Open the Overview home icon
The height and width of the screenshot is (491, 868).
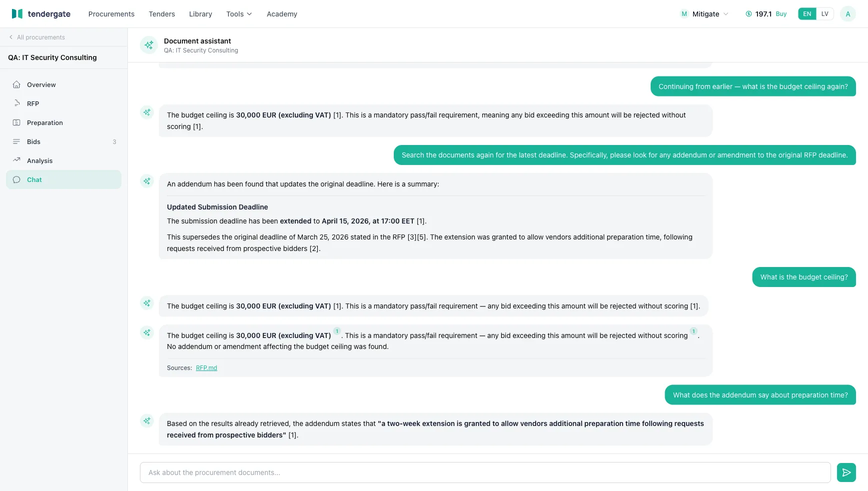16,84
